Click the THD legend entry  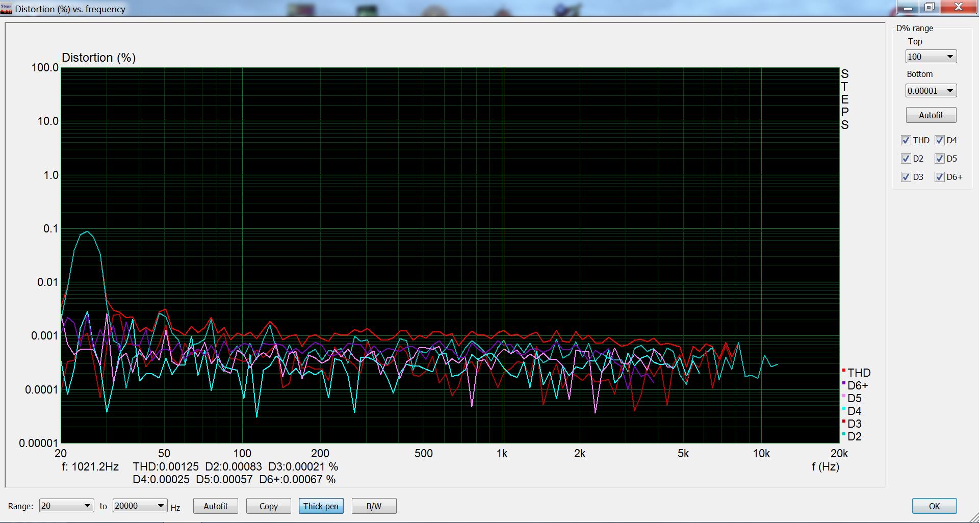[856, 373]
